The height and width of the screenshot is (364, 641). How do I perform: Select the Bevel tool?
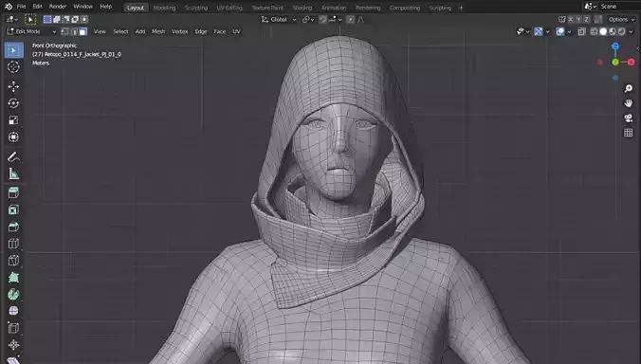click(x=13, y=227)
